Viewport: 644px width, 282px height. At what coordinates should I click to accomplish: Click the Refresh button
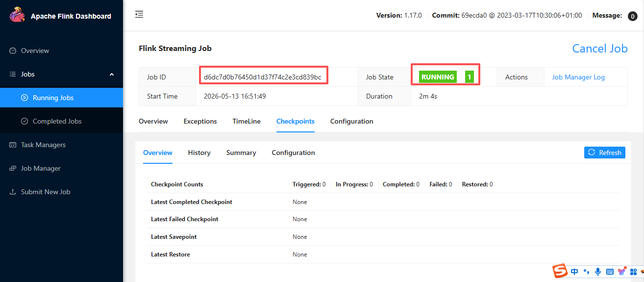[605, 153]
